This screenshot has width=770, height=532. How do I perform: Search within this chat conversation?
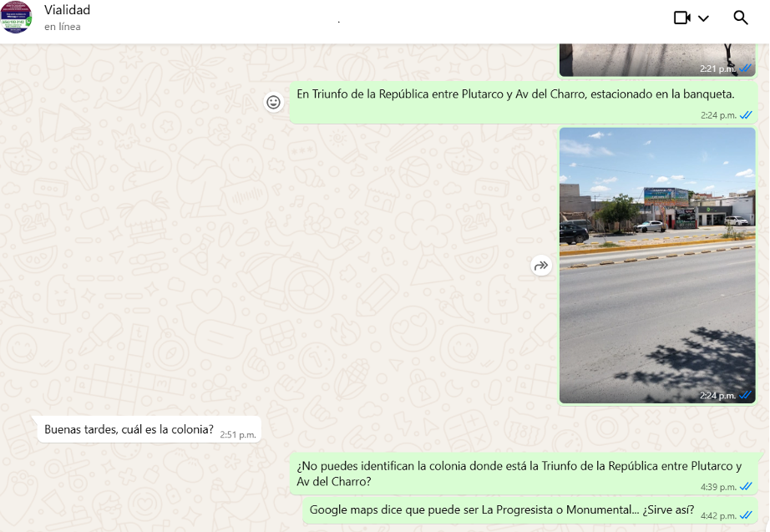(x=741, y=18)
